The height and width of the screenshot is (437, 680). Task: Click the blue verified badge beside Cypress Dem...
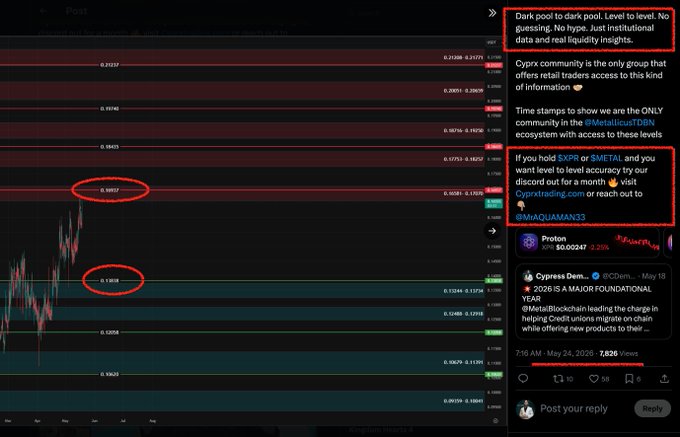tap(596, 276)
